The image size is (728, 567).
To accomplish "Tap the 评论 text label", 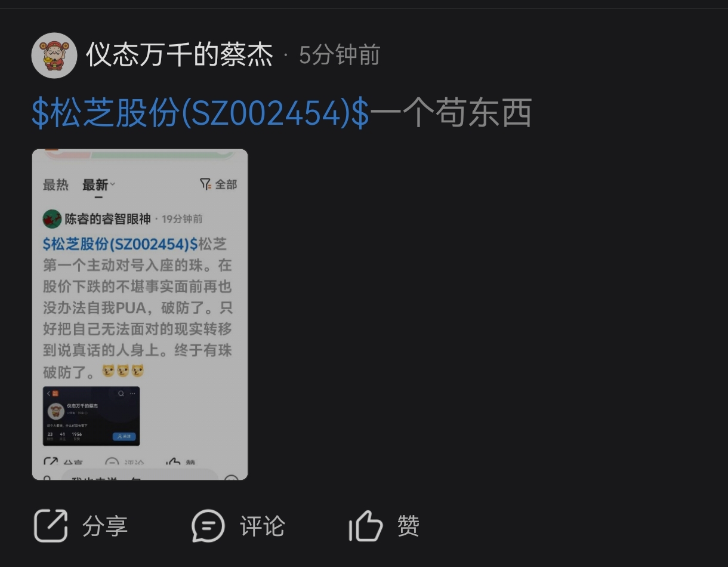I will click(263, 526).
